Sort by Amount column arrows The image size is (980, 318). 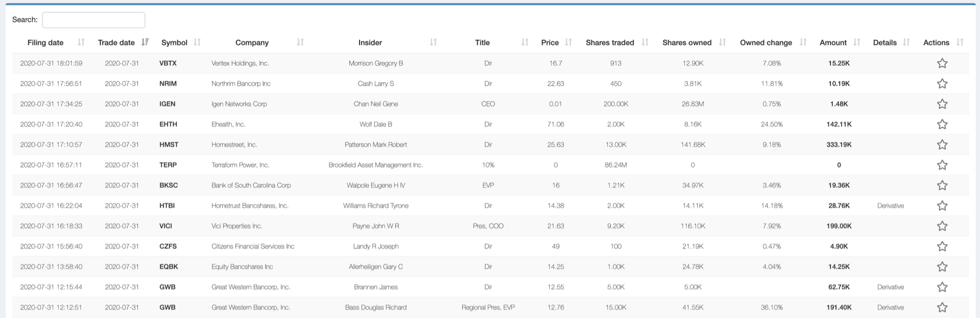pos(856,43)
